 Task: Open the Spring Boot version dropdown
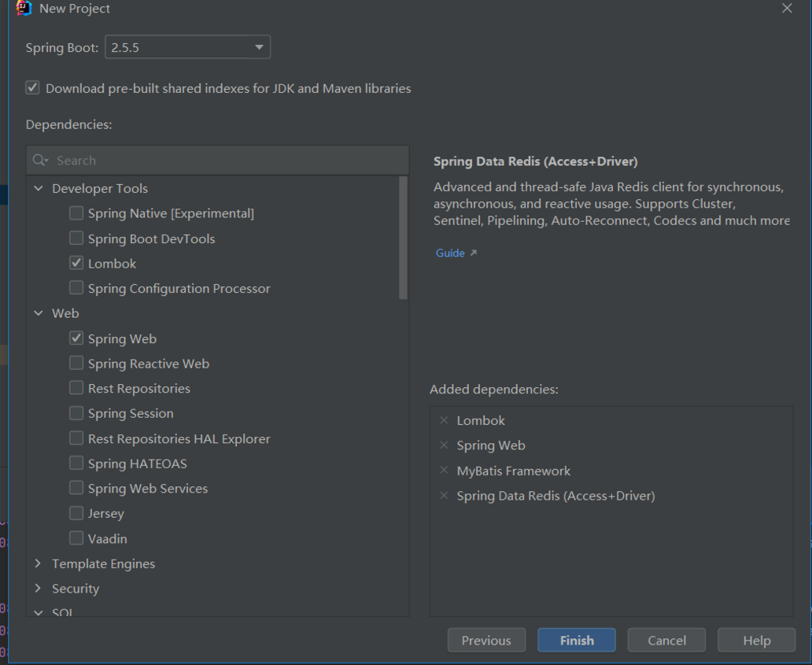258,47
